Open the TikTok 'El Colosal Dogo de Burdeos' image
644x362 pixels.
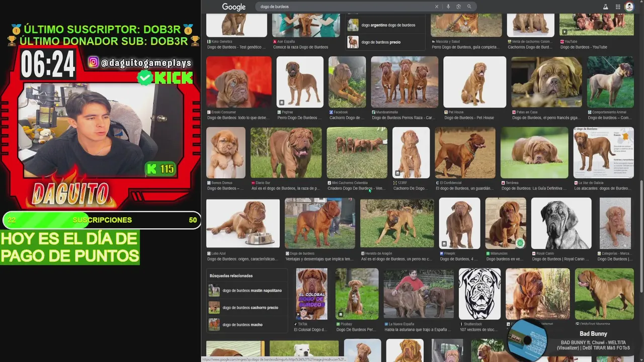pyautogui.click(x=311, y=294)
